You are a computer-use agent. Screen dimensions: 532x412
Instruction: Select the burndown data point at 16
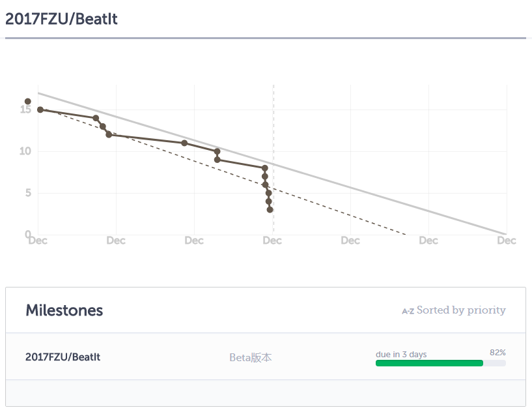point(28,101)
